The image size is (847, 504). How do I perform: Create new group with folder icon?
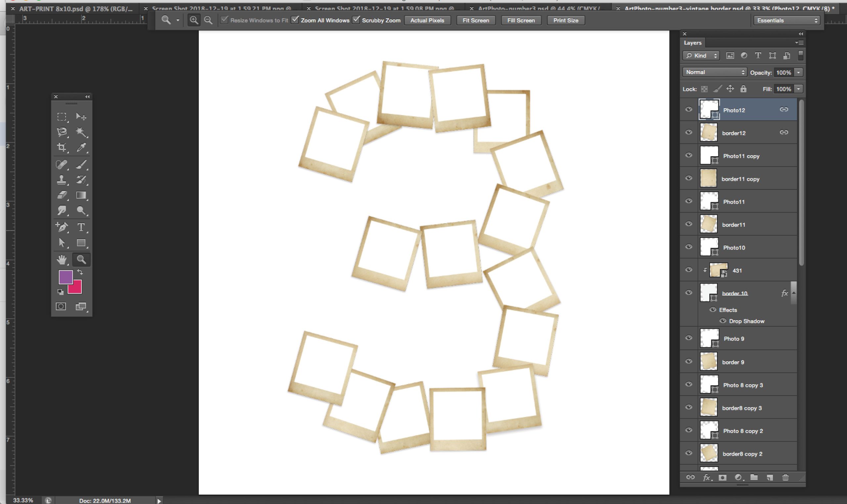point(754,478)
